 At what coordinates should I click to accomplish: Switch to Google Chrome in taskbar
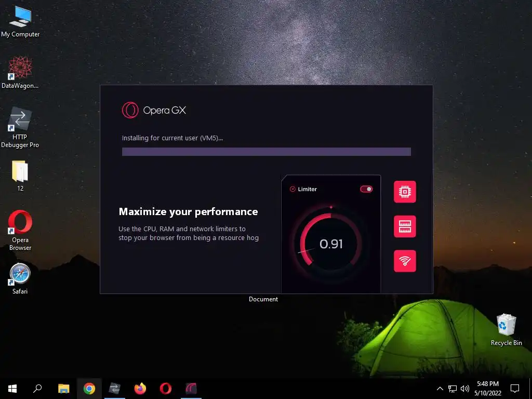pos(89,389)
